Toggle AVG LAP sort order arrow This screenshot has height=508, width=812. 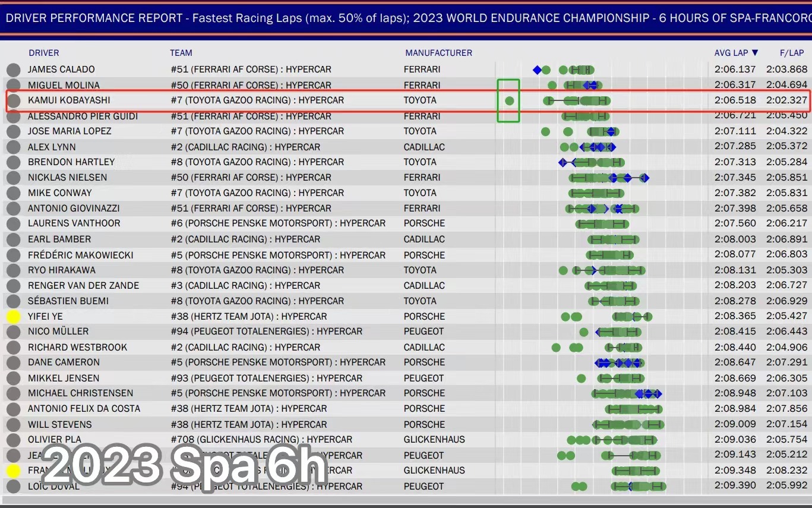[x=755, y=53]
